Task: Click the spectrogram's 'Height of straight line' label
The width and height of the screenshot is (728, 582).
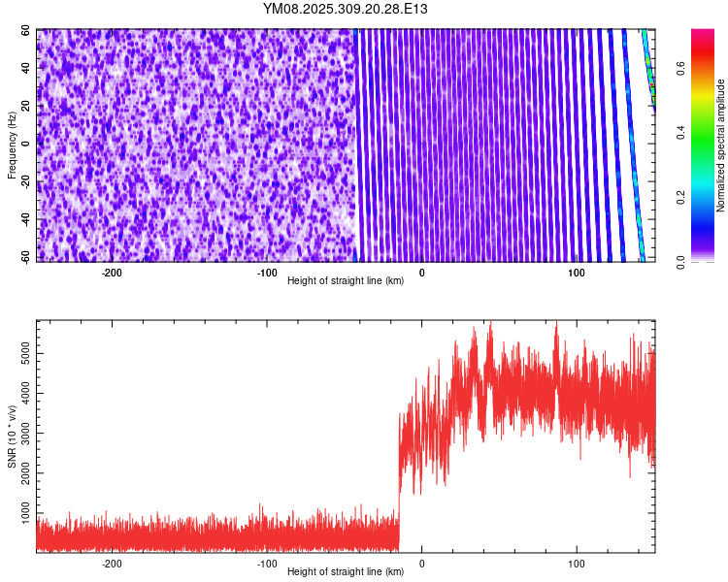Action: 345,281
